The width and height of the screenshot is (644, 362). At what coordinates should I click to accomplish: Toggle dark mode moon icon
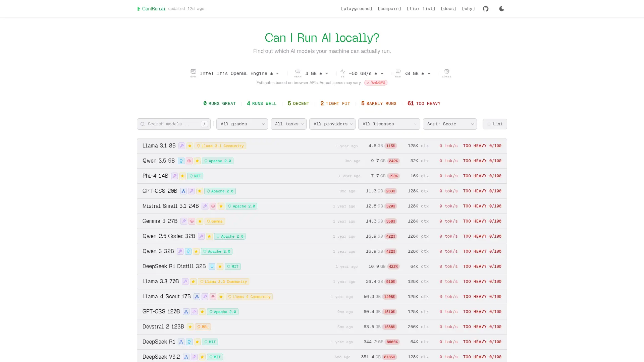(x=502, y=9)
